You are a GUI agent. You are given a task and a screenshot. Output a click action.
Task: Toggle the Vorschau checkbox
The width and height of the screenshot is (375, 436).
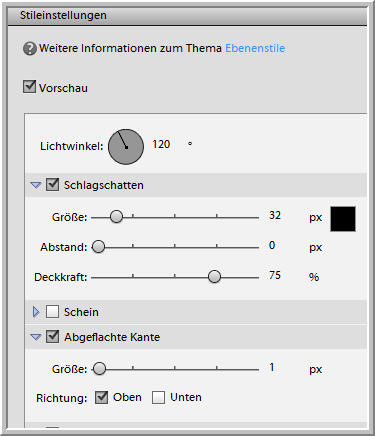point(29,87)
